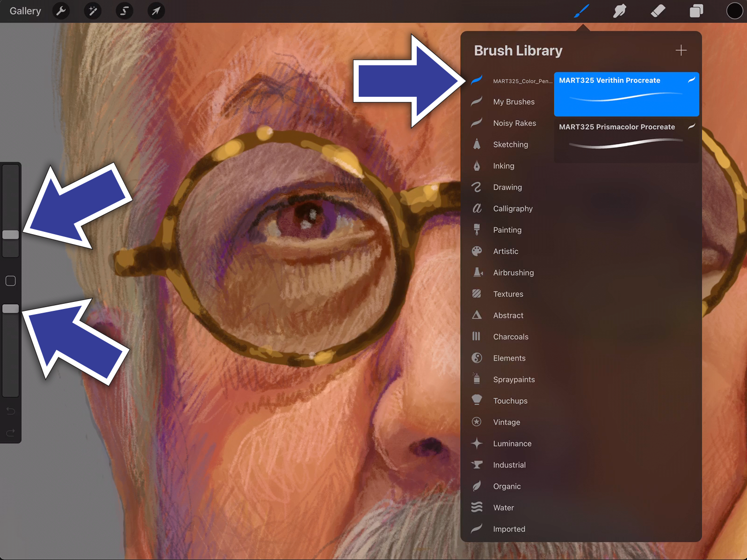Show the Industrial brush set
The image size is (747, 560).
tap(511, 465)
